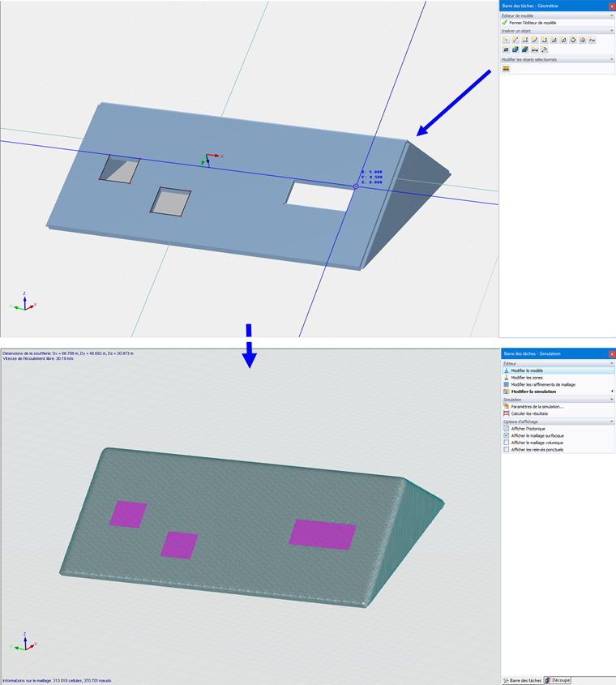Image resolution: width=616 pixels, height=685 pixels.
Task: Click the magenta snap point on blue crosshair
Action: tap(356, 186)
